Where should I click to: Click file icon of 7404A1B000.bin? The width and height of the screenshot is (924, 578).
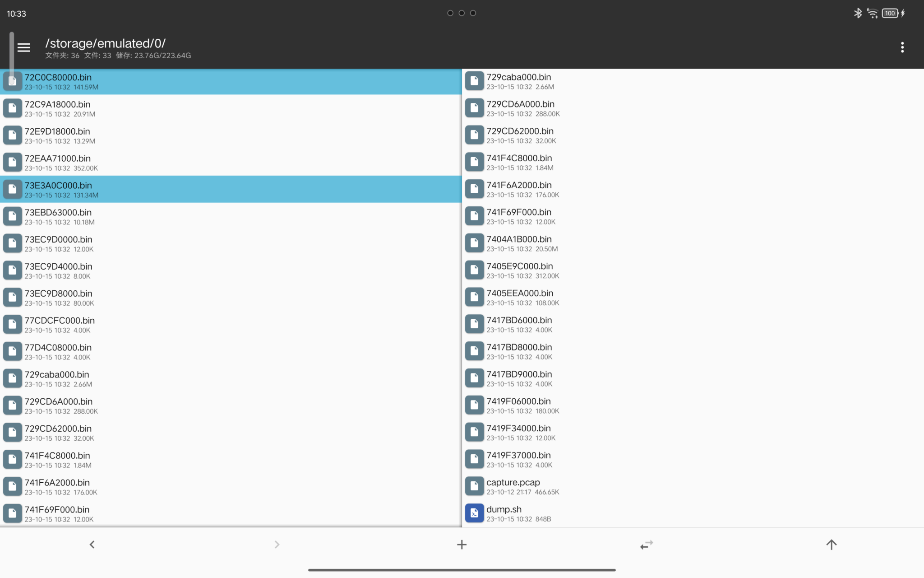(474, 243)
